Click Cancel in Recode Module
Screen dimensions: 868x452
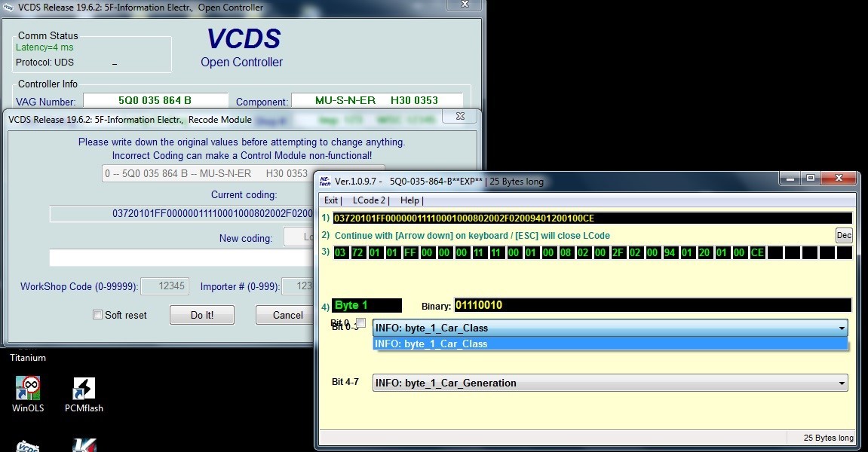(284, 315)
